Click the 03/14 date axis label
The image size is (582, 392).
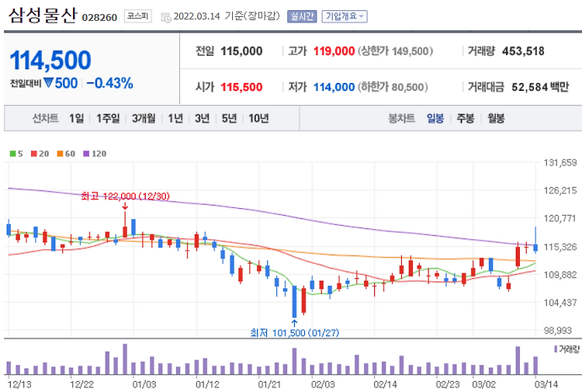point(546,384)
